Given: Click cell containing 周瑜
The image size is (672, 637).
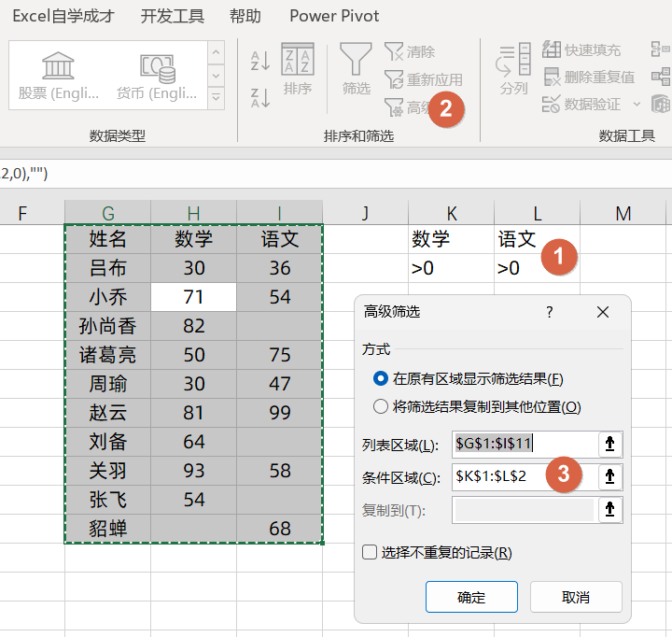Looking at the screenshot, I should pyautogui.click(x=107, y=384).
